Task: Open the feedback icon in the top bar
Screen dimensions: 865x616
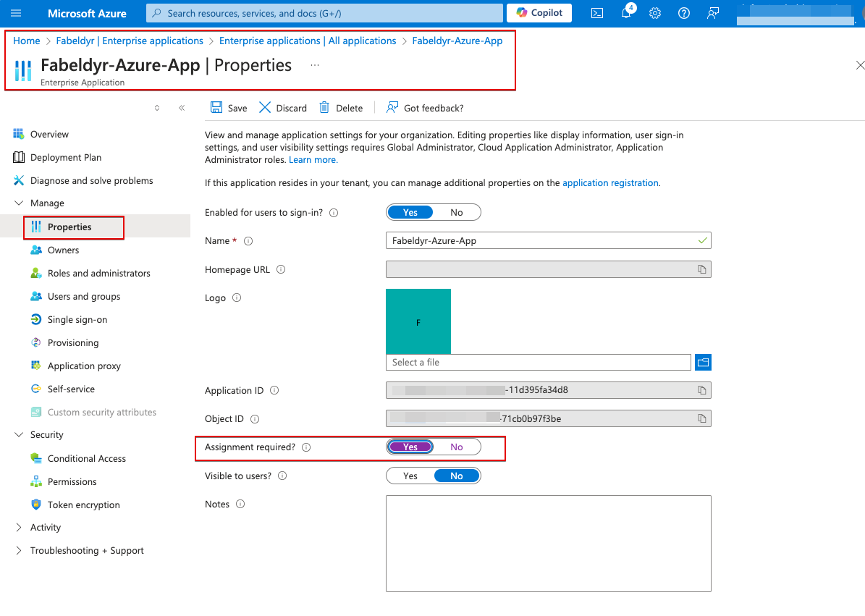Action: 712,12
